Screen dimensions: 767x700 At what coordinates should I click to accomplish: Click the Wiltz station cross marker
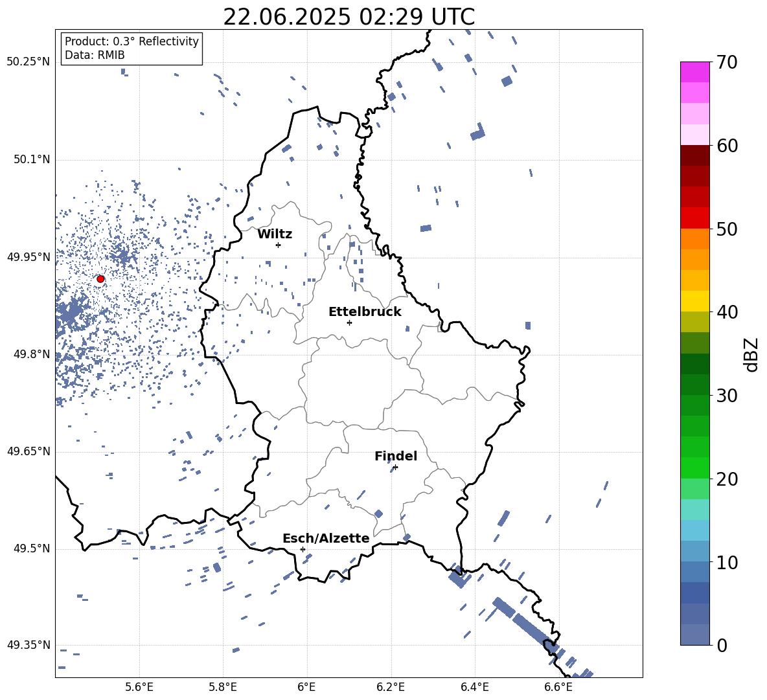[279, 245]
